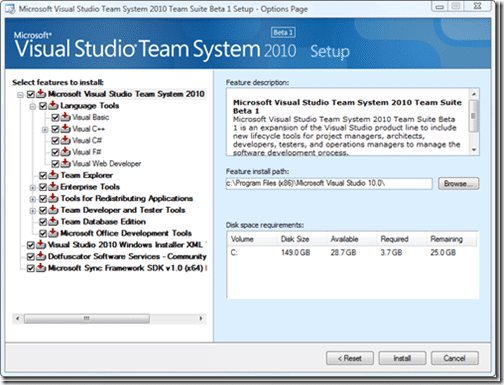
Task: Click the feature tree horizontal scrollbar thumb
Action: point(87,319)
